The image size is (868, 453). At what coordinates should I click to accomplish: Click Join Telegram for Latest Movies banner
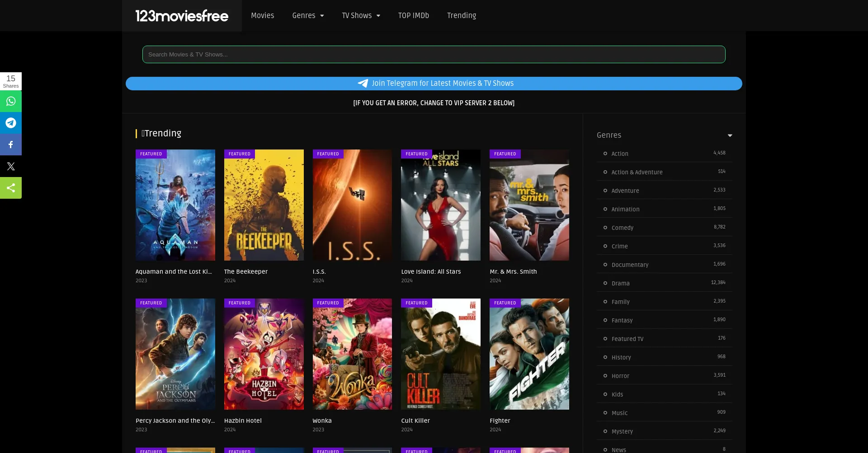(x=434, y=84)
